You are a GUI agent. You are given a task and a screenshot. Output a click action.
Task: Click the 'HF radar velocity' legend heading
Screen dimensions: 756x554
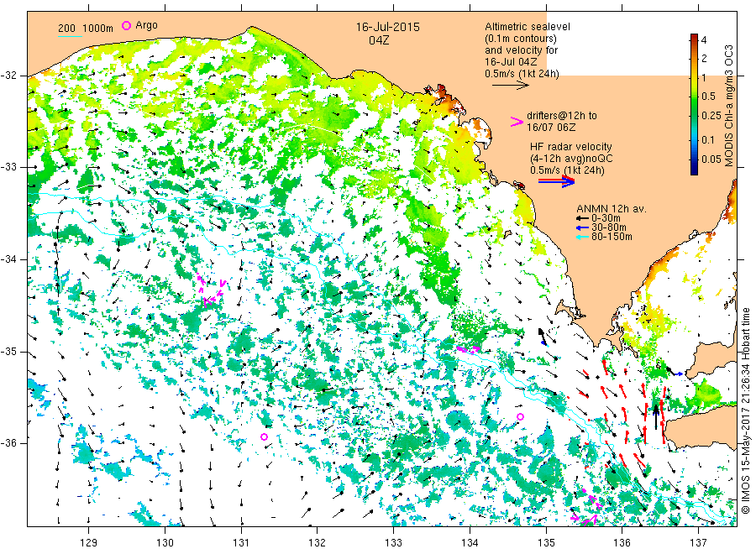[571, 146]
